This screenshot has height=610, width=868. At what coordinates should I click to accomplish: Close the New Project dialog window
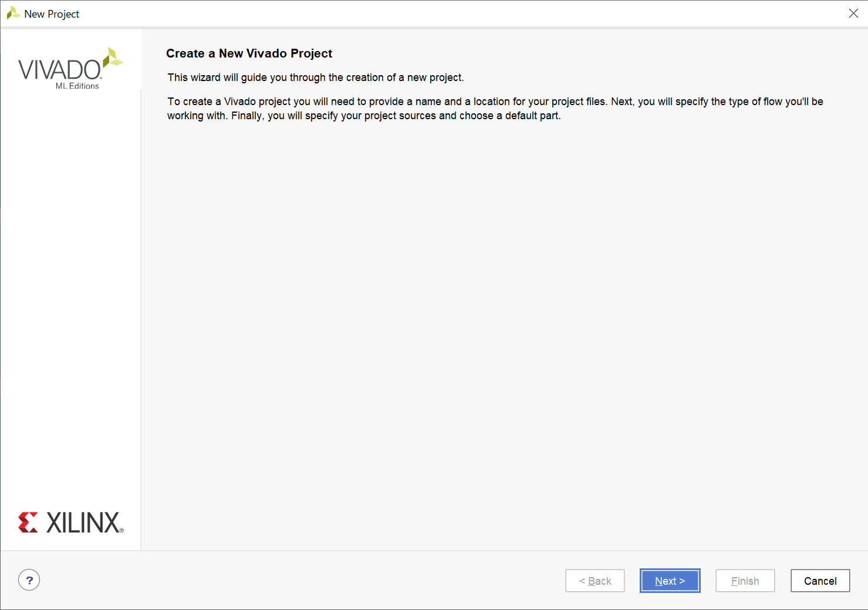point(853,14)
